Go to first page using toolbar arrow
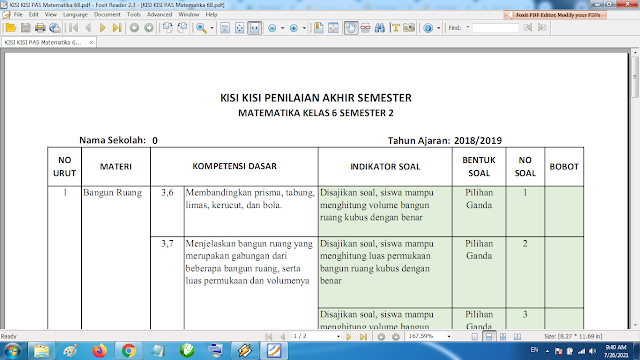 73,28
